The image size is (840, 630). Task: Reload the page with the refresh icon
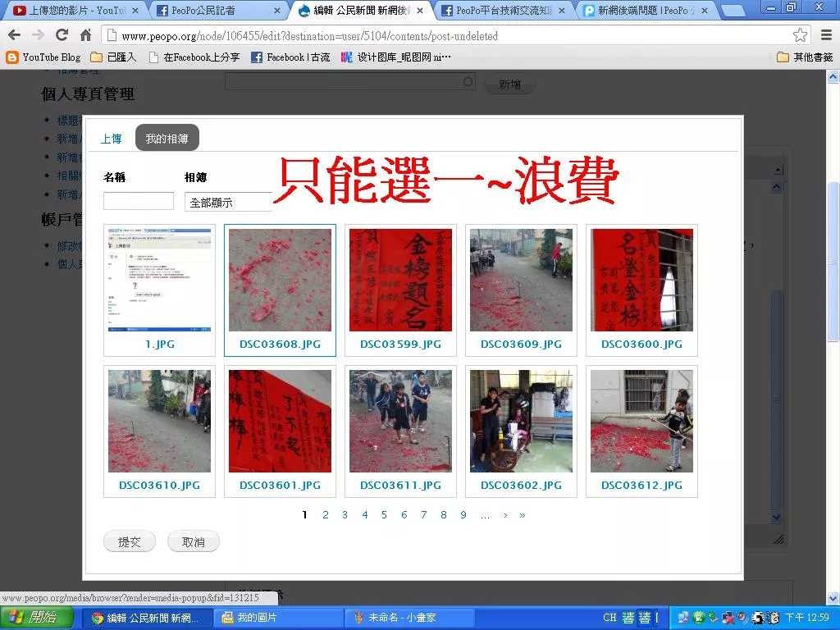pyautogui.click(x=62, y=35)
